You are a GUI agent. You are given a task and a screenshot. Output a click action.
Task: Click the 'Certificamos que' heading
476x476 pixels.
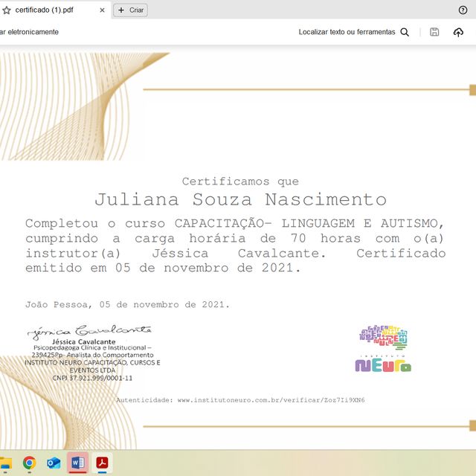coord(240,181)
